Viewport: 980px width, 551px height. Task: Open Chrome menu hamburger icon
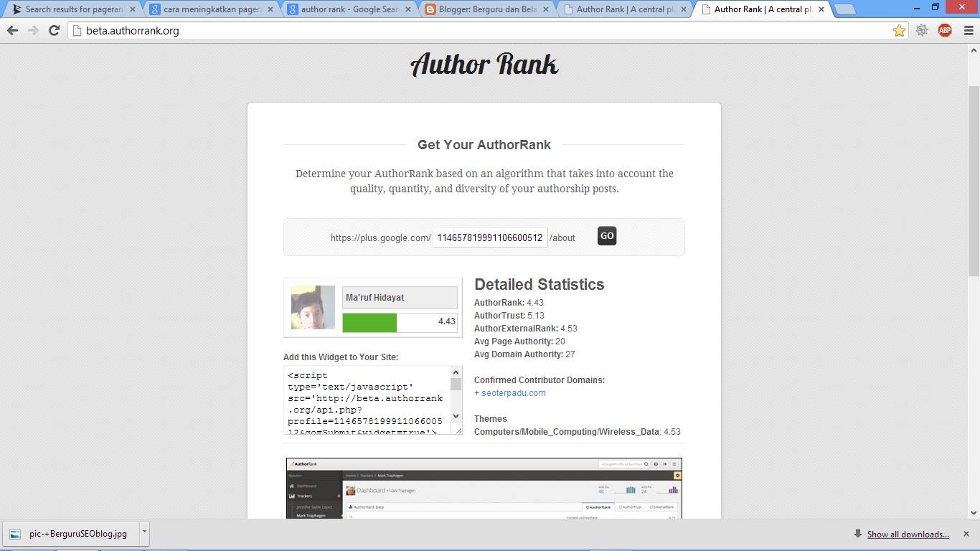point(967,30)
